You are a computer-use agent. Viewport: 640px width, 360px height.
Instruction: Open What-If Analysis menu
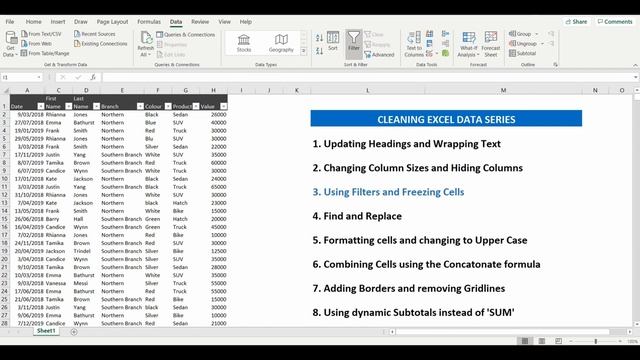[x=468, y=44]
